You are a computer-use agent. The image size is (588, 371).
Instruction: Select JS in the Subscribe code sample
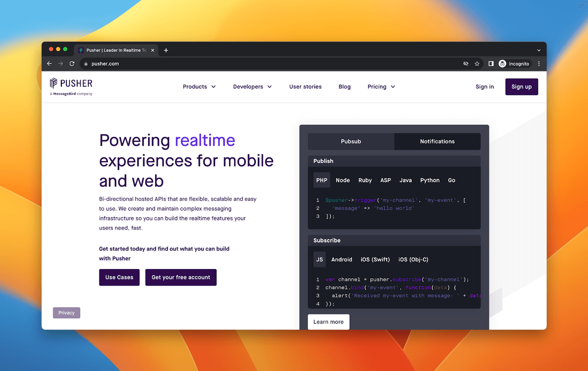pyautogui.click(x=319, y=259)
